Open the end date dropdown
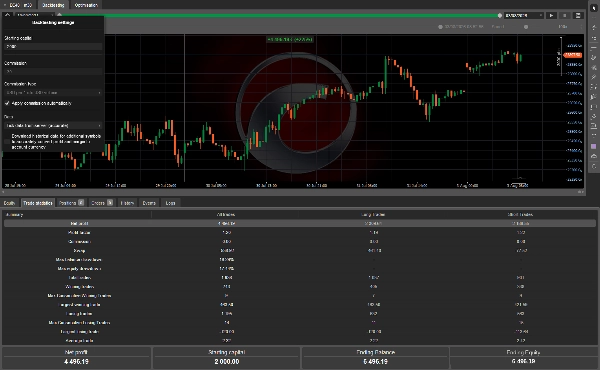The image size is (600, 370). click(523, 15)
